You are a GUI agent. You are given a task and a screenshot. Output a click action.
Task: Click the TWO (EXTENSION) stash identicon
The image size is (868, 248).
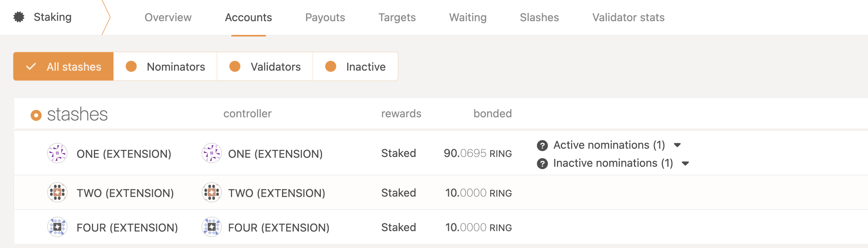(x=57, y=192)
